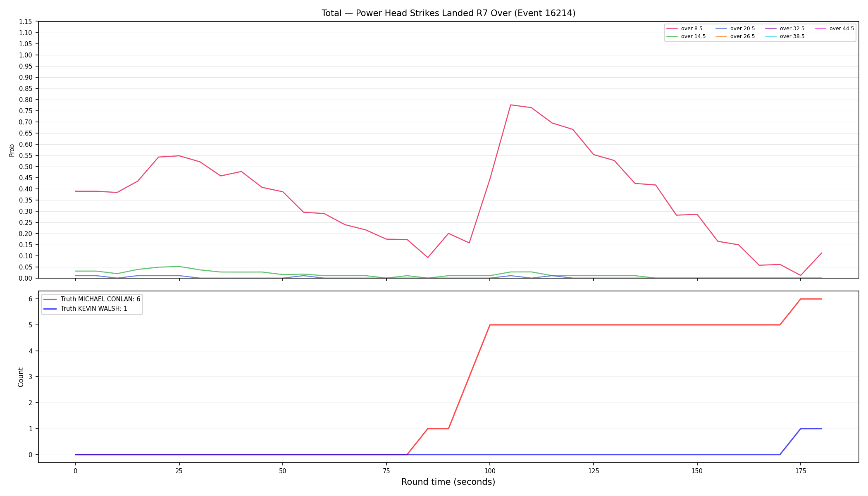The width and height of the screenshot is (868, 496).
Task: Click the Conlan line's plateau at count 5
Action: click(x=635, y=325)
